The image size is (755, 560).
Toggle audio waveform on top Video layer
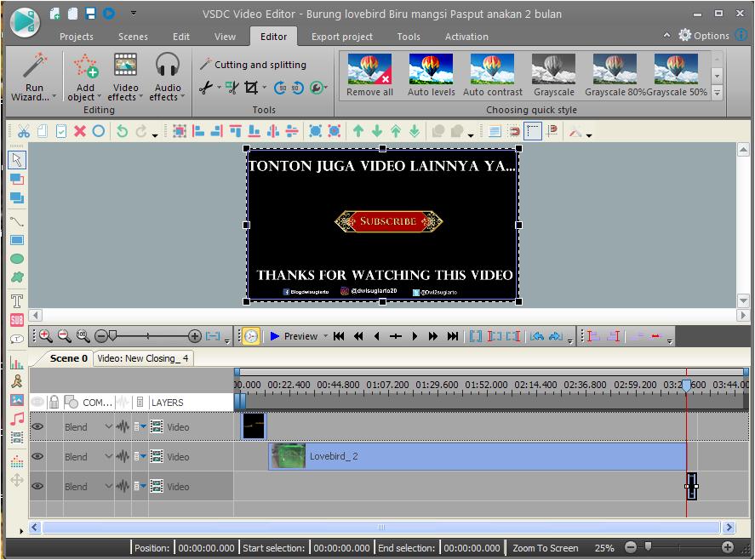[x=123, y=426]
